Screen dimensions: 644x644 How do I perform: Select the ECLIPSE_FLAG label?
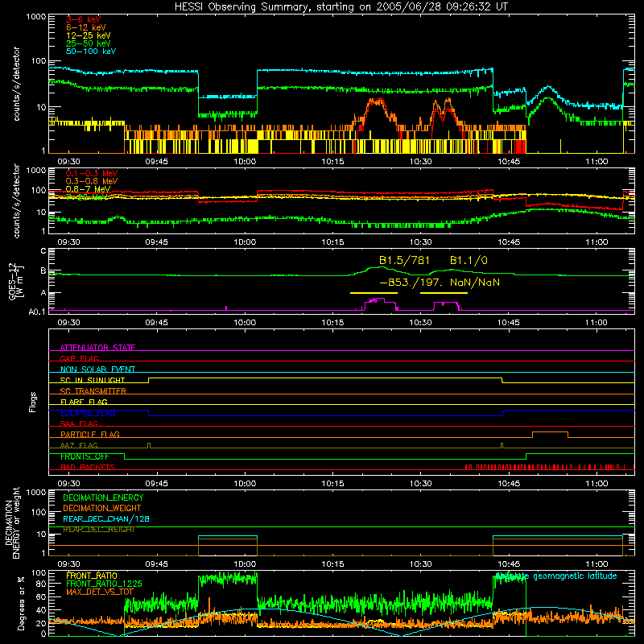click(x=88, y=413)
